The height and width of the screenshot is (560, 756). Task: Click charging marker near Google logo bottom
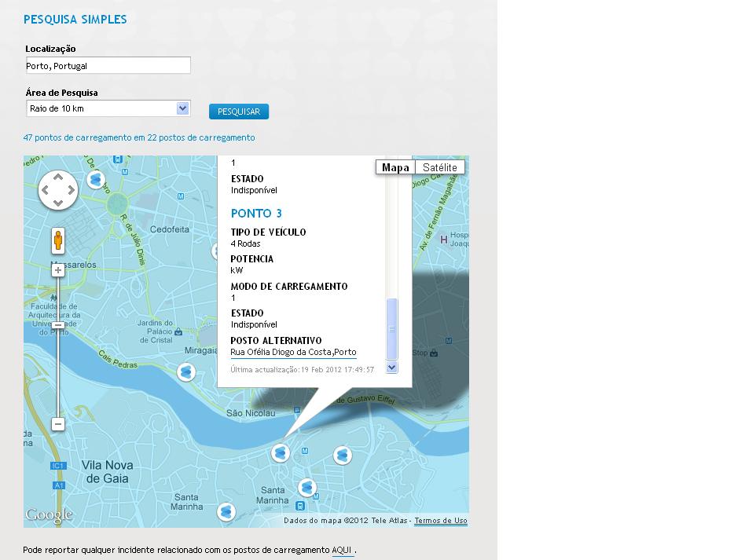click(x=226, y=511)
